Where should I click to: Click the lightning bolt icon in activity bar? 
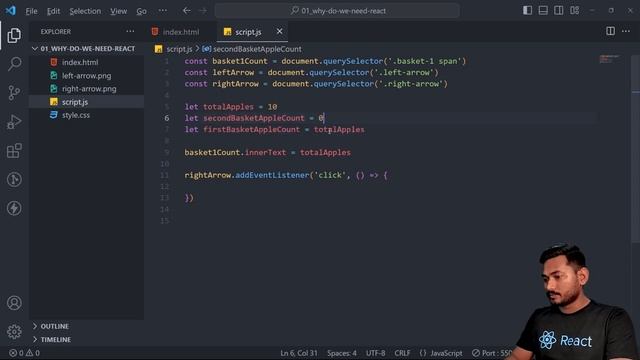coord(14,208)
